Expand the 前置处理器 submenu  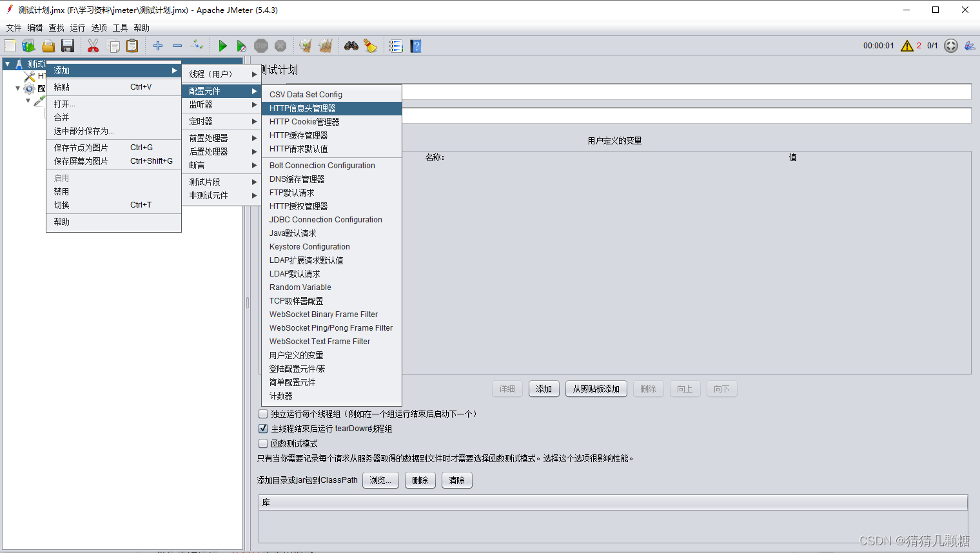click(221, 138)
